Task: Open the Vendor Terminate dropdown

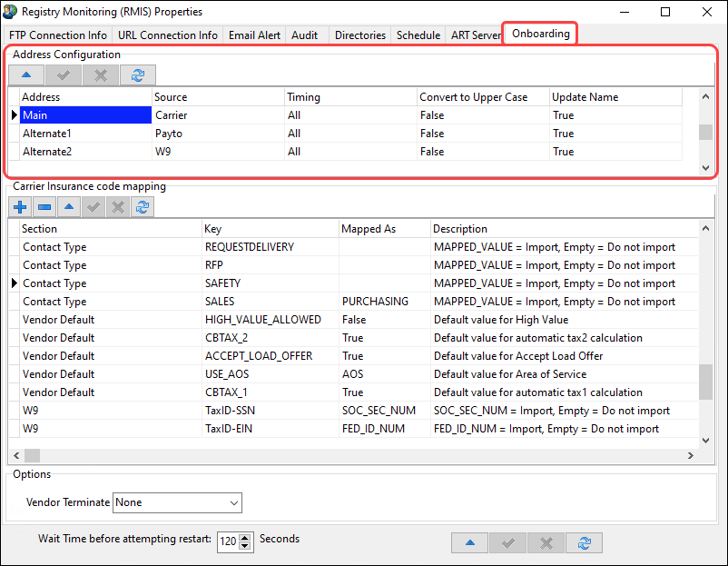Action: [234, 502]
